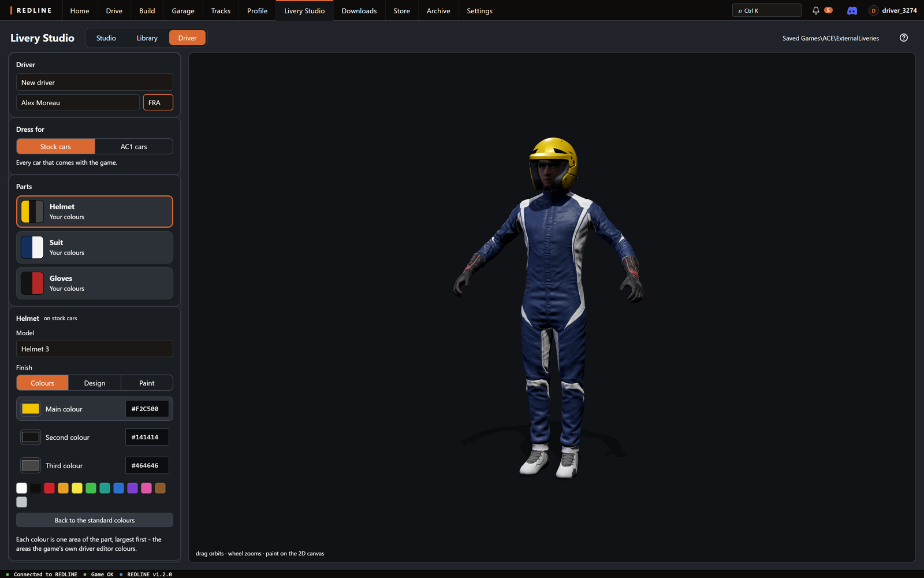This screenshot has height=578, width=924.
Task: Open the Library sub-tab
Action: click(147, 38)
